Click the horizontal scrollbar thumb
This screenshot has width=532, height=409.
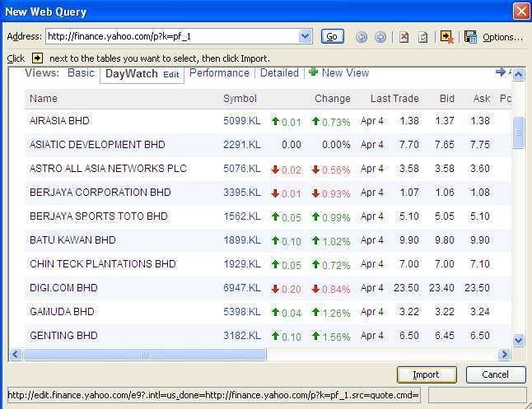145,355
